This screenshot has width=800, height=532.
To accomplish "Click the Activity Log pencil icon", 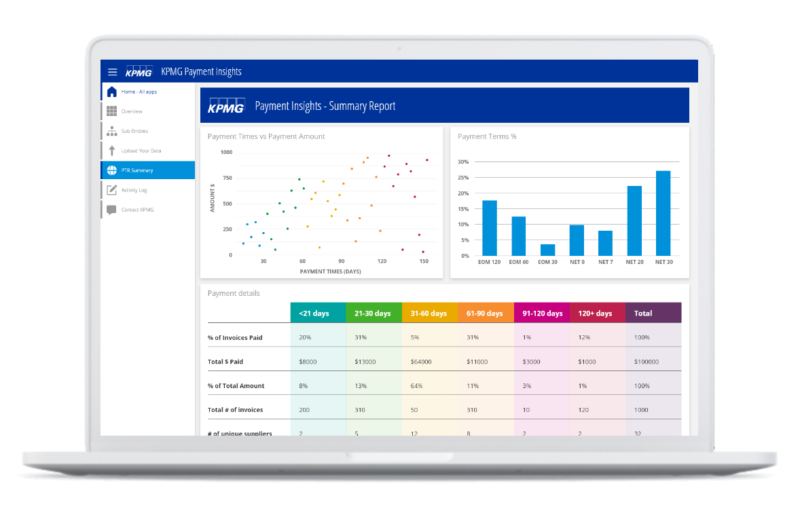I will (112, 190).
